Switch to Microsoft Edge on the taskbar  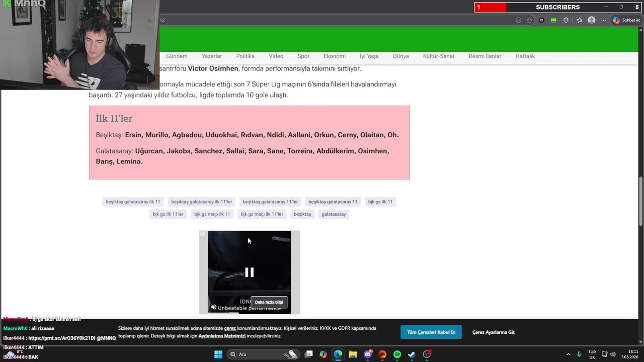tap(338, 354)
